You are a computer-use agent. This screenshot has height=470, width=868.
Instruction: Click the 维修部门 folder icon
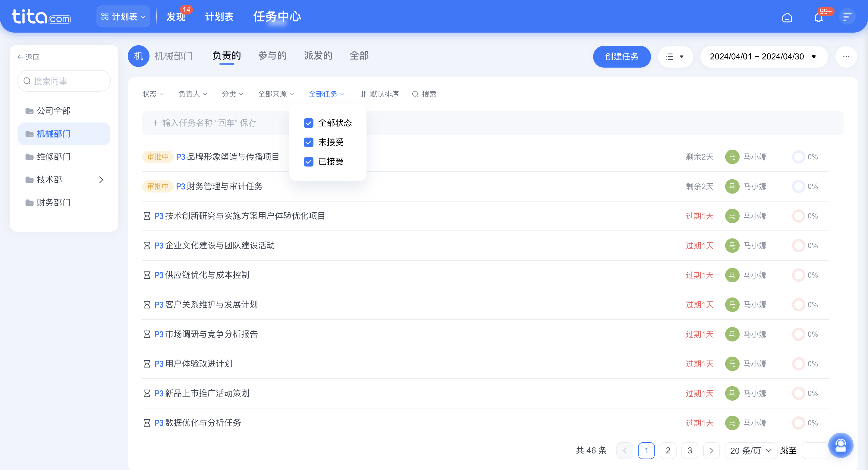click(x=30, y=157)
